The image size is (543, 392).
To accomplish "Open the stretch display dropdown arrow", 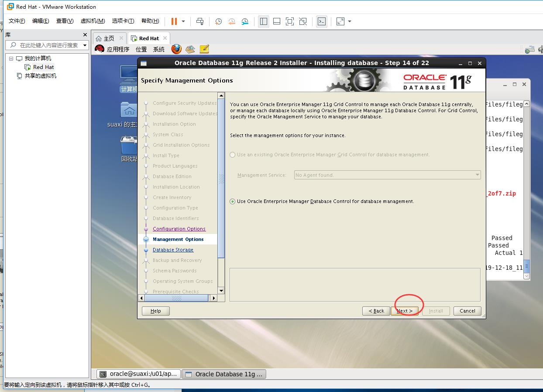I will [350, 21].
